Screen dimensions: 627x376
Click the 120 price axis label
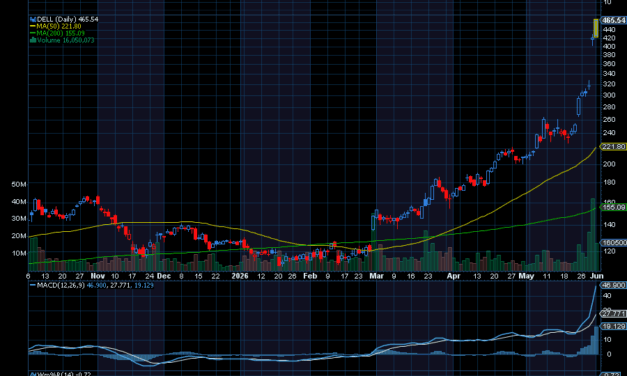click(609, 251)
